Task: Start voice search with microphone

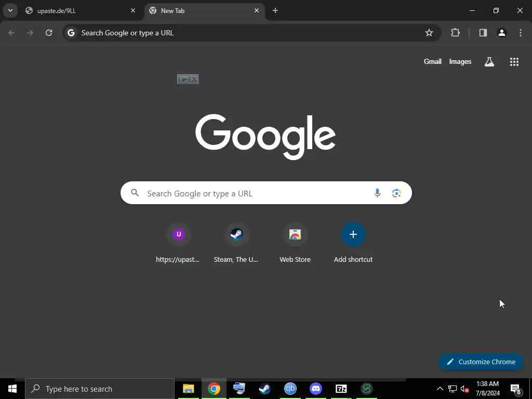Action: coord(377,193)
